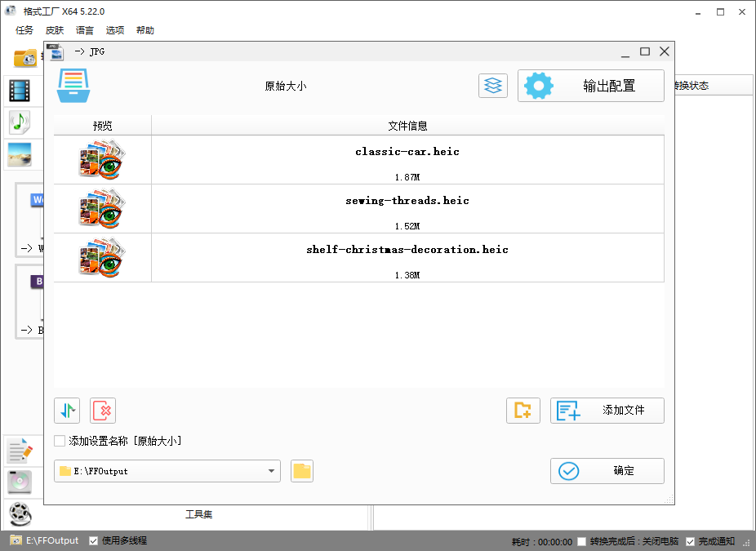This screenshot has height=551, width=756.
Task: Click the 预览 column header
Action: [102, 126]
